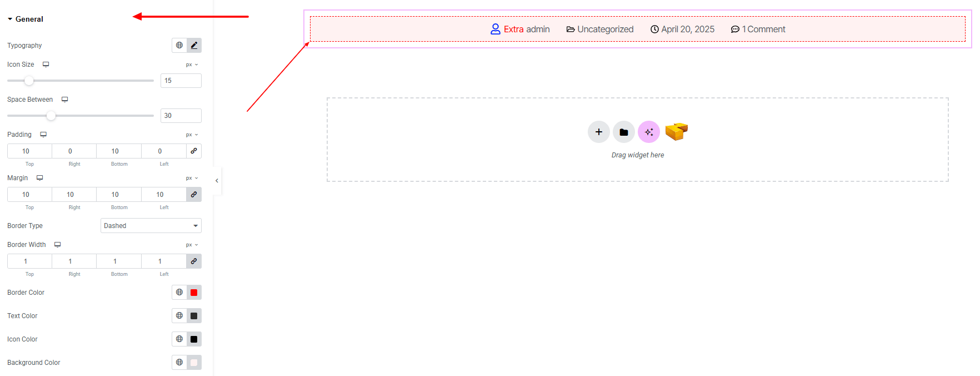Toggle the Padding linked values button
This screenshot has width=980, height=376.
(x=194, y=151)
